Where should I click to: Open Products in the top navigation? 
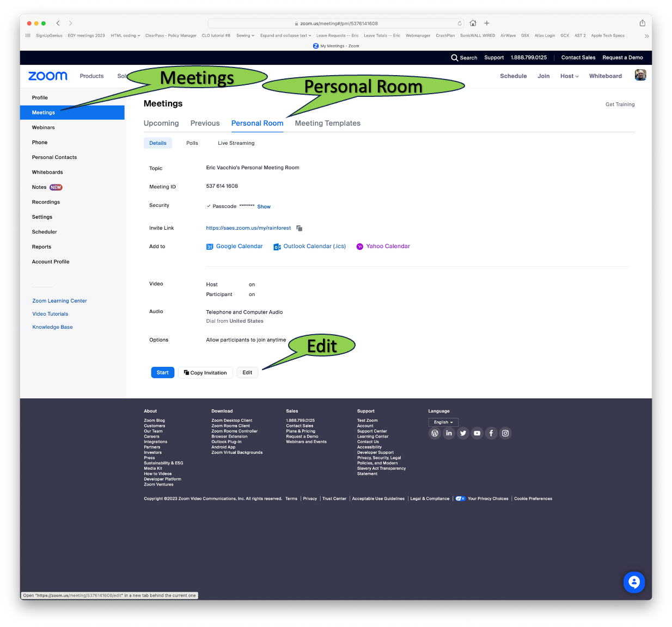pos(91,76)
